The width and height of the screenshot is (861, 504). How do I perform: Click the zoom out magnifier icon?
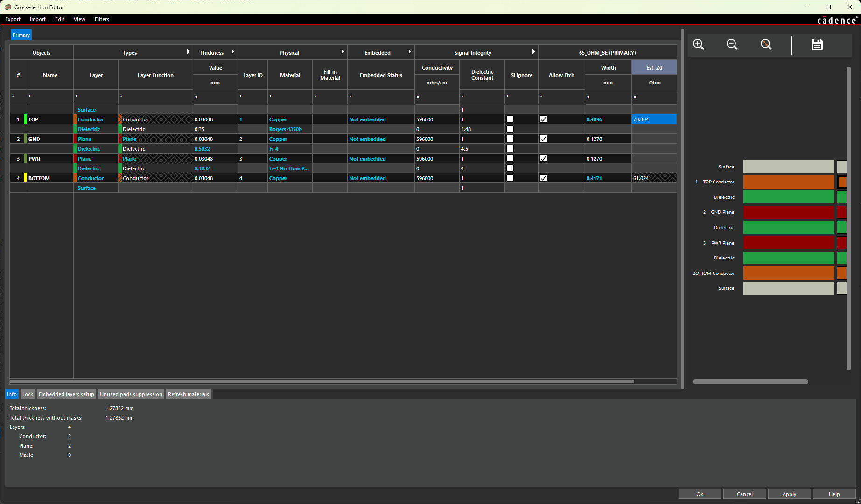tap(732, 44)
